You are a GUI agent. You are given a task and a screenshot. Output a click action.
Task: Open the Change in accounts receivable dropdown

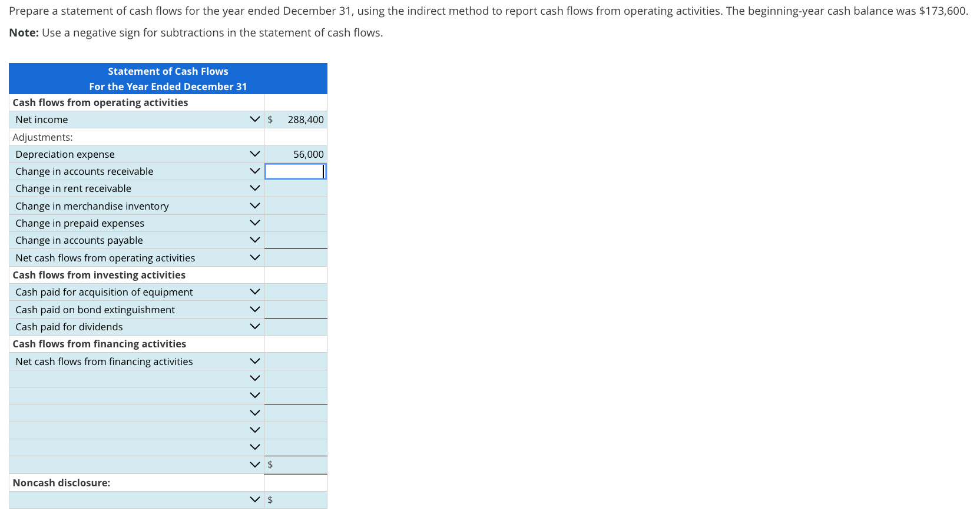coord(254,171)
